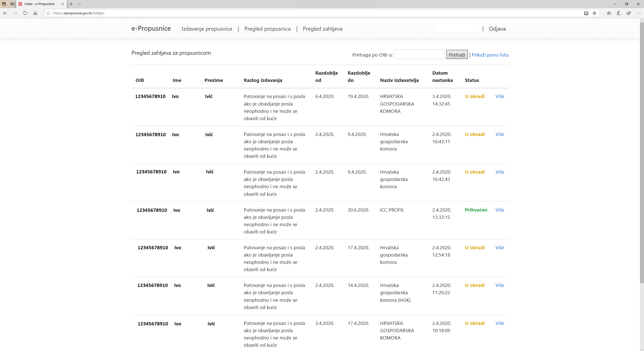Open the browser home page
Viewport: 644px width, 351px height.
pyautogui.click(x=35, y=13)
